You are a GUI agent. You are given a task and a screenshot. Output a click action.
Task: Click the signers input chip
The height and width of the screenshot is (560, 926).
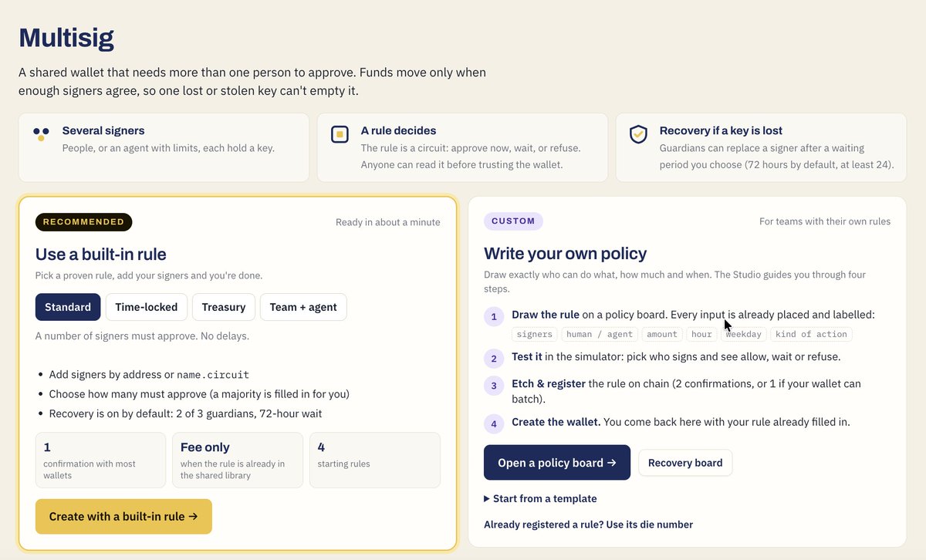tap(535, 334)
